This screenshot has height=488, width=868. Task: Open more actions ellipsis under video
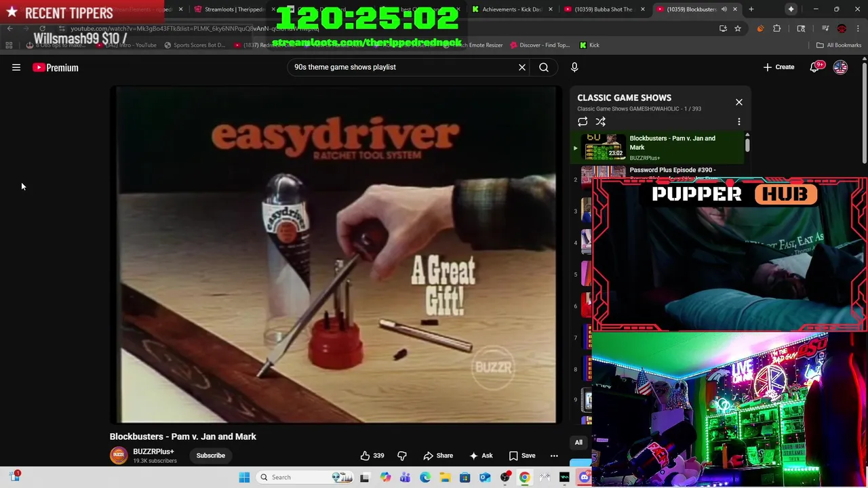point(554,455)
